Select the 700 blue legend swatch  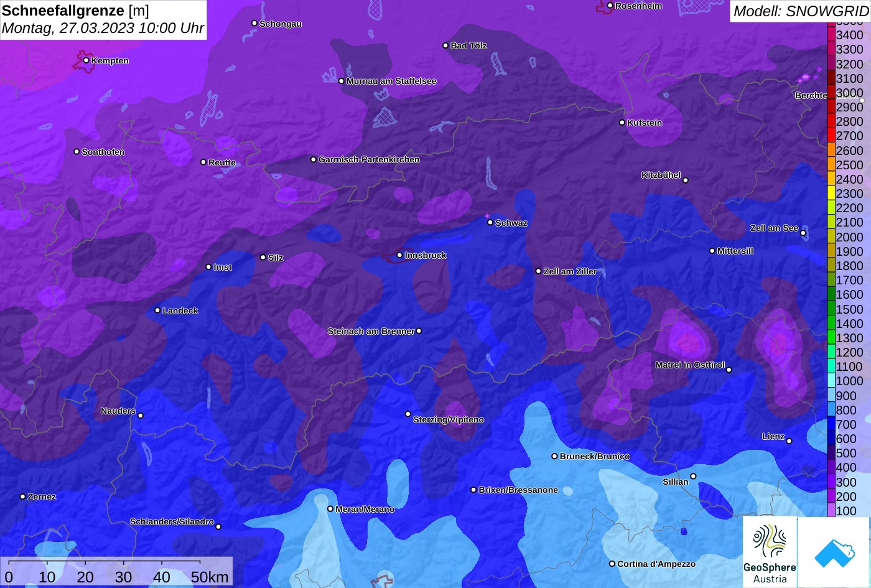click(831, 424)
